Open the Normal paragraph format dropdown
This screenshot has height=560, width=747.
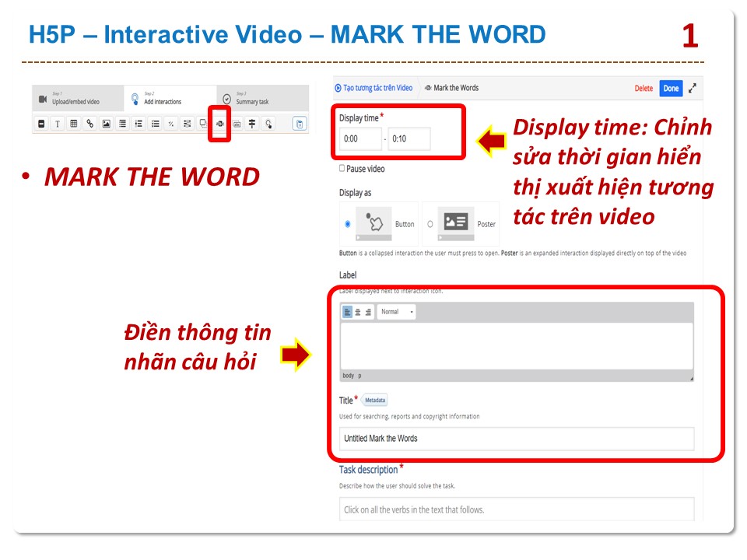coord(396,312)
